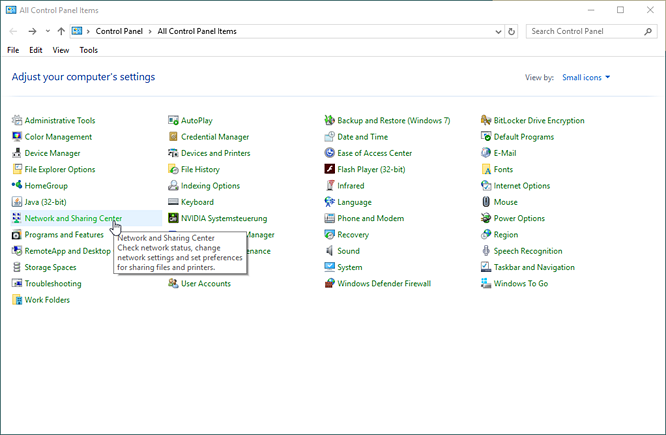The width and height of the screenshot is (666, 435).
Task: Click the Keyboard icon
Action: point(173,202)
